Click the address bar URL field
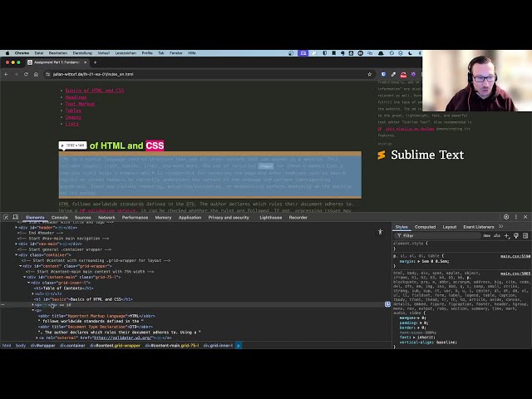This screenshot has width=532, height=399. pyautogui.click(x=207, y=74)
